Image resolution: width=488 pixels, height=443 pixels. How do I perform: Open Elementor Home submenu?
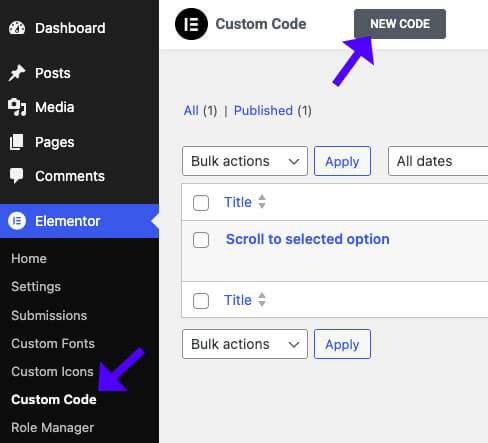pos(29,259)
